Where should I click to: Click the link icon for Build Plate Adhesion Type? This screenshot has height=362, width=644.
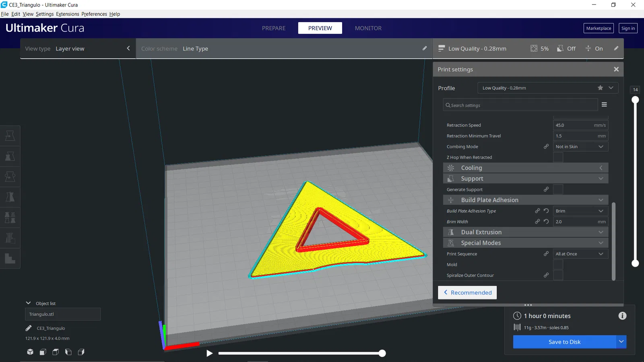[x=537, y=211]
